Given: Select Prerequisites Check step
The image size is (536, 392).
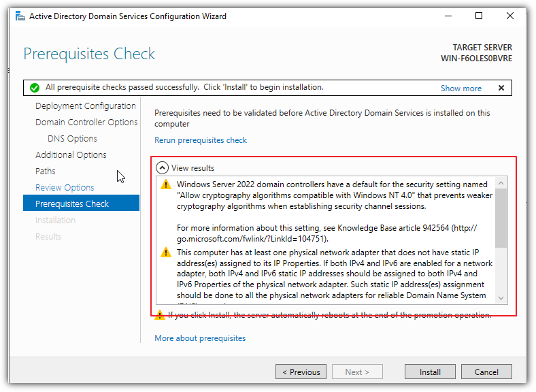Looking at the screenshot, I should [82, 203].
